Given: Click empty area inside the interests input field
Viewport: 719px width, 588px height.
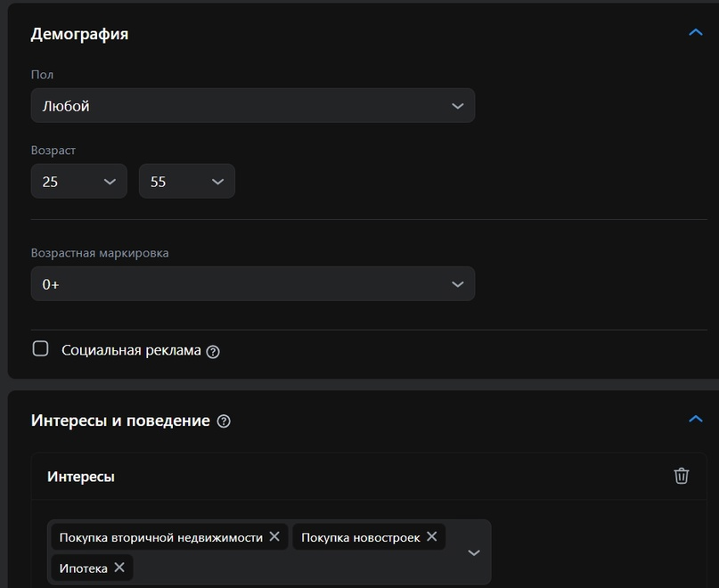Looking at the screenshot, I should pos(298,568).
